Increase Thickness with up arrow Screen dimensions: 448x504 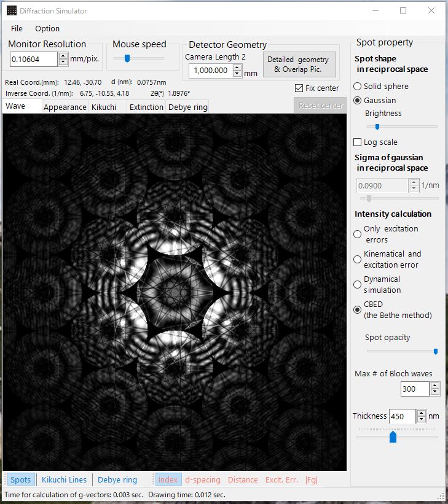point(422,413)
